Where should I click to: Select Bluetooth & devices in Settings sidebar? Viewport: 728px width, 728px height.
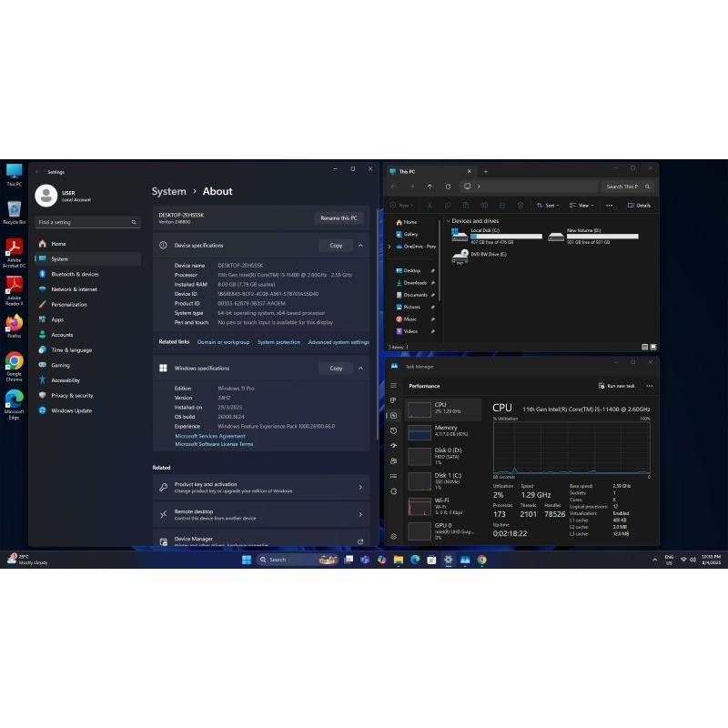coord(75,274)
